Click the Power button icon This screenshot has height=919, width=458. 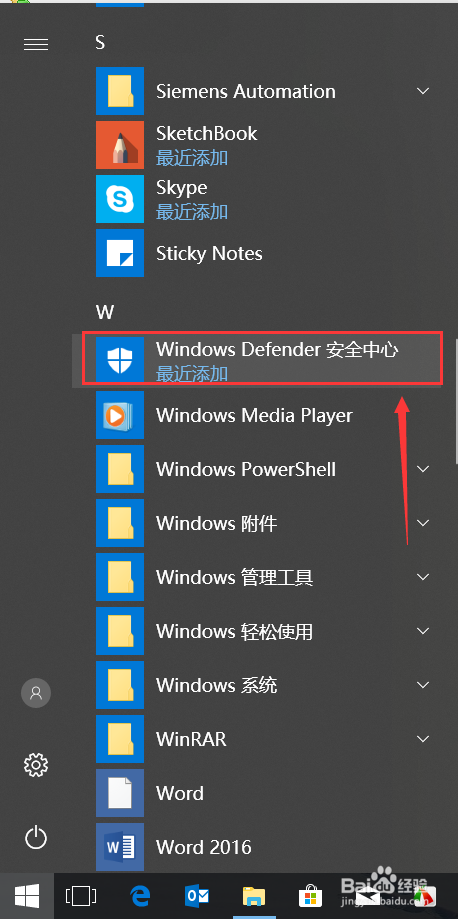click(36, 837)
